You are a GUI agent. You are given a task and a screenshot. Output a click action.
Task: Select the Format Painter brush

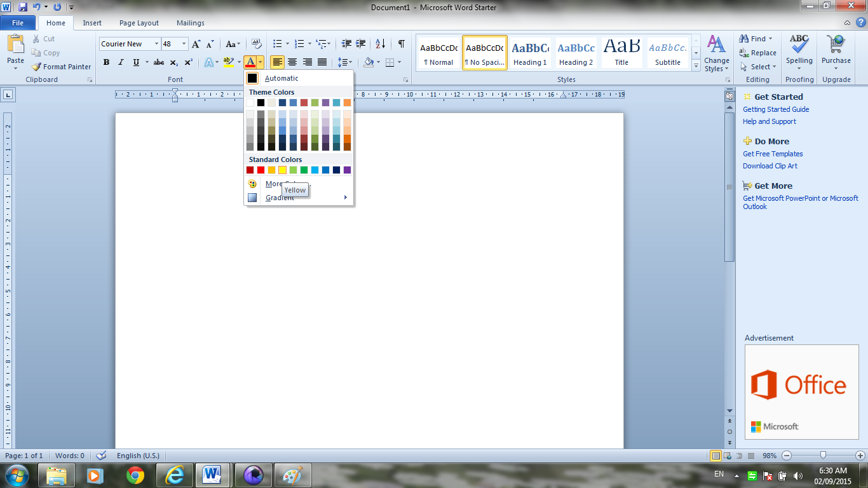pyautogui.click(x=36, y=67)
